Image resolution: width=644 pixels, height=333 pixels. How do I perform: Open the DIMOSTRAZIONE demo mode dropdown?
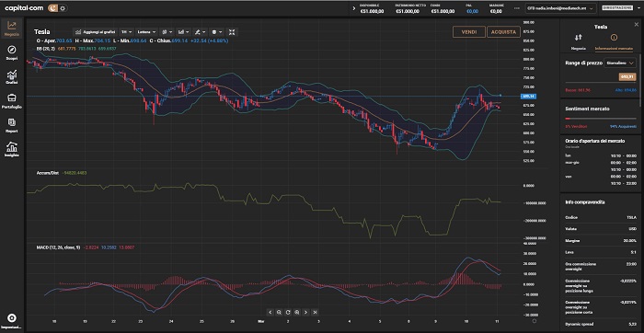pos(621,7)
